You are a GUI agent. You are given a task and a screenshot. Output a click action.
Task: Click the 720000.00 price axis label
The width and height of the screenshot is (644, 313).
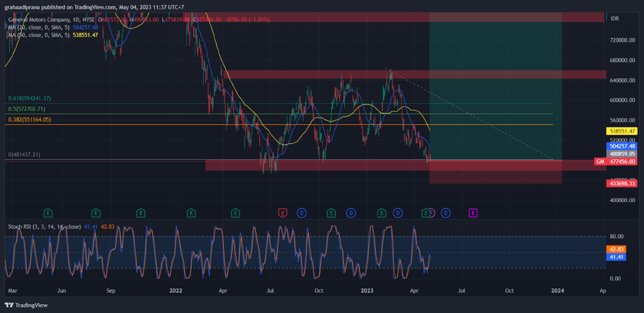(623, 40)
